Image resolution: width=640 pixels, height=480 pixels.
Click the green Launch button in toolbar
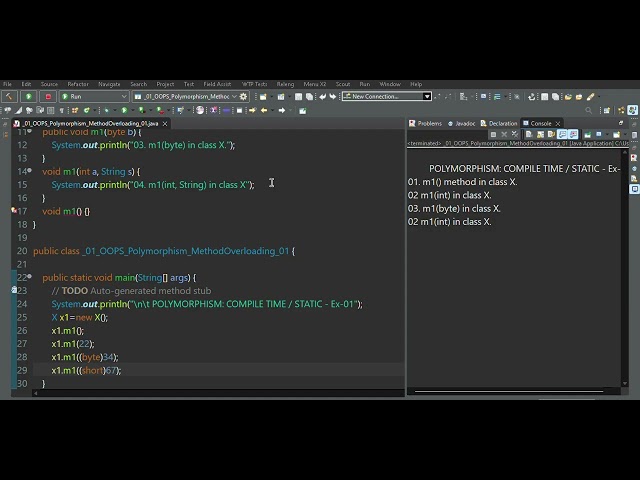[29, 96]
